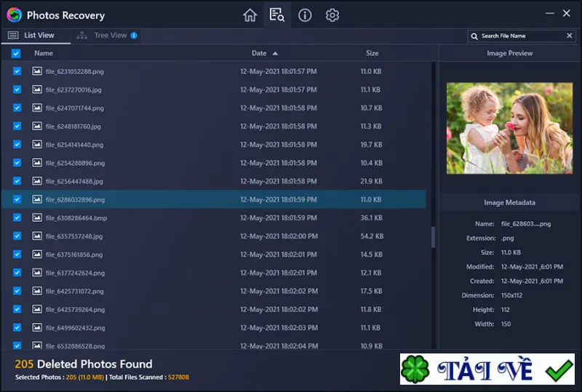Click date 12-May-2021 18:02:00 PM
The height and width of the screenshot is (392, 582).
coord(279,236)
